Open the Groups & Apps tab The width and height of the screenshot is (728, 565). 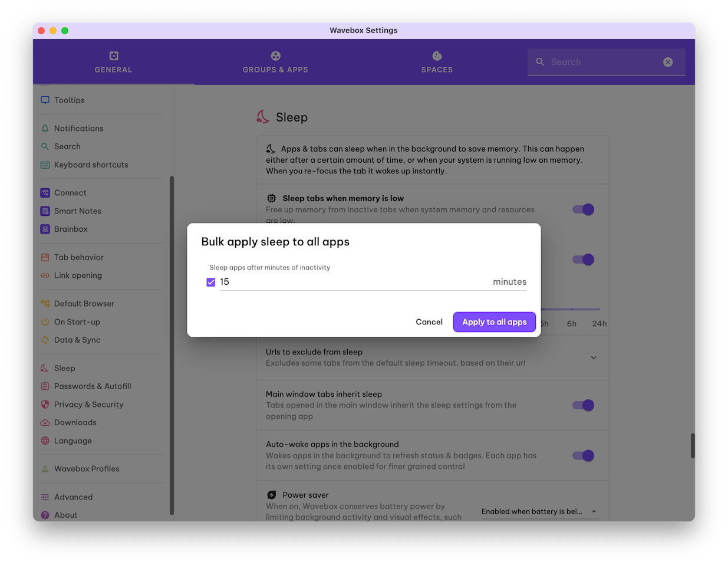(275, 62)
